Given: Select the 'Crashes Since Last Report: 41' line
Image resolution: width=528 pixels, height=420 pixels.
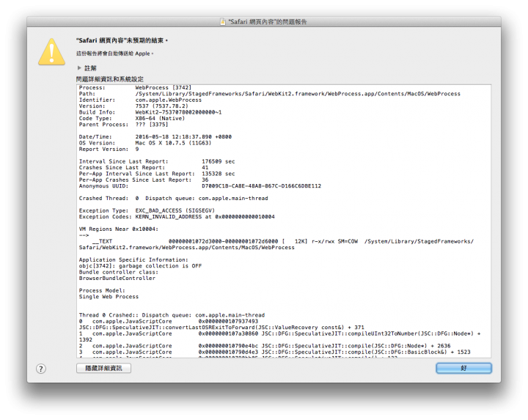Looking at the screenshot, I should (x=144, y=168).
